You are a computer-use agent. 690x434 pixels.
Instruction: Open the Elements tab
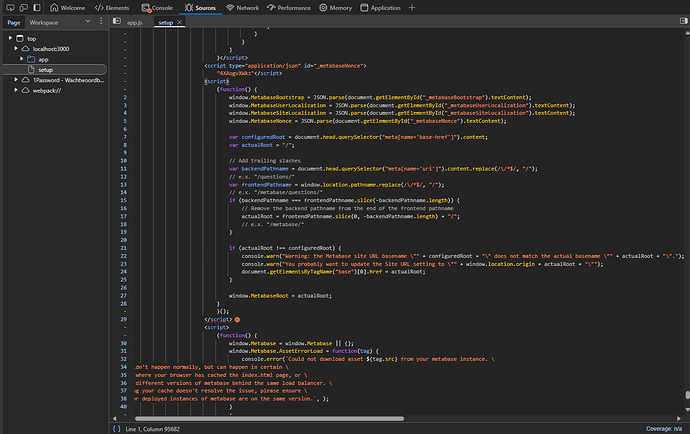coord(112,7)
